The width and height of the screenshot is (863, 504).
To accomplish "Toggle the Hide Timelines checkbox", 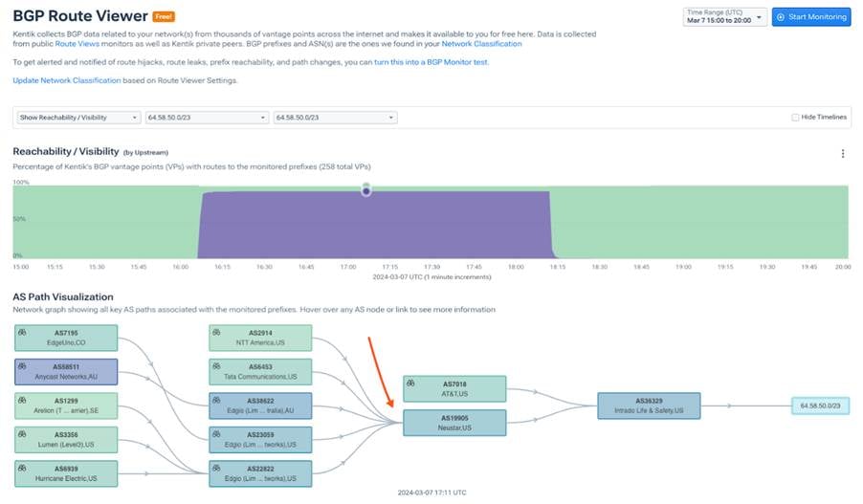I will (x=795, y=118).
